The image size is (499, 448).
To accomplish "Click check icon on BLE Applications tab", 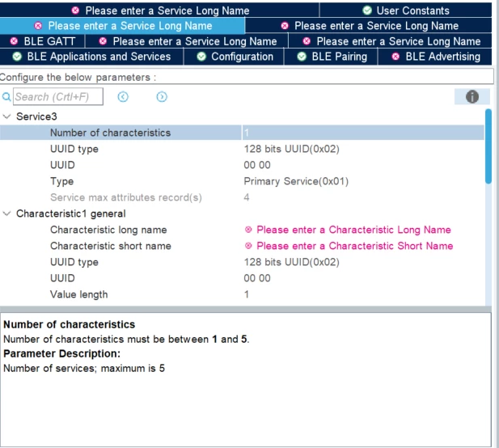I will tap(17, 57).
